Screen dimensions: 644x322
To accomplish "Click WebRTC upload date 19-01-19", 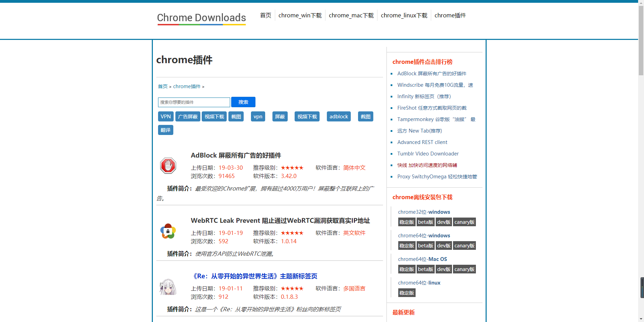I will (231, 233).
